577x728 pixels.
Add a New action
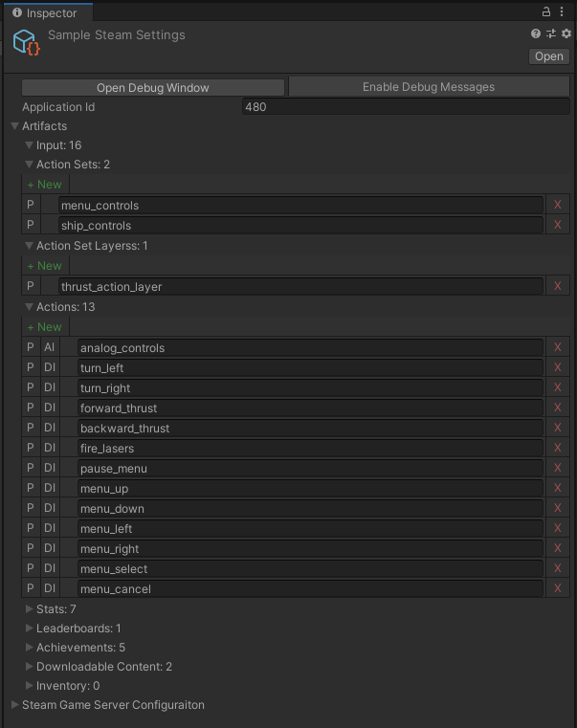click(x=45, y=327)
